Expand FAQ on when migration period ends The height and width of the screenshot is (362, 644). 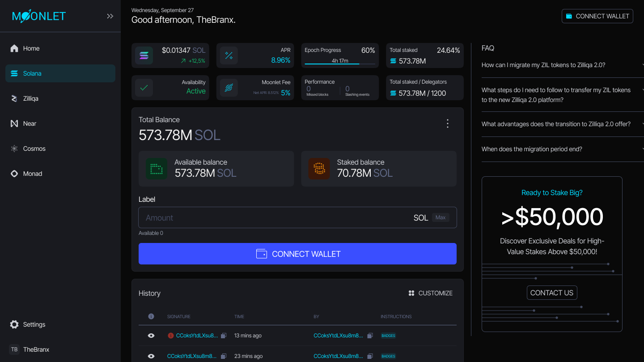coord(563,149)
